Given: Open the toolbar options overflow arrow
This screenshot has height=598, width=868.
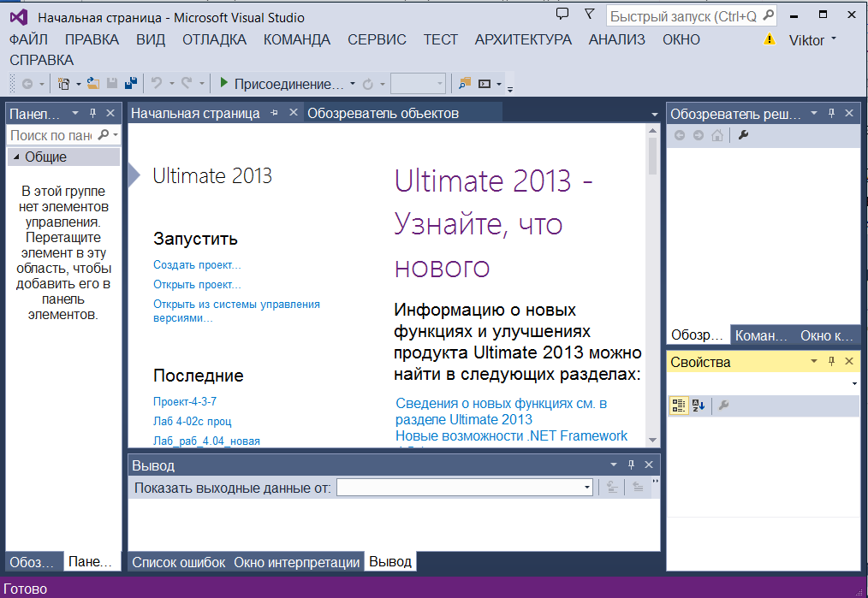Looking at the screenshot, I should [510, 89].
